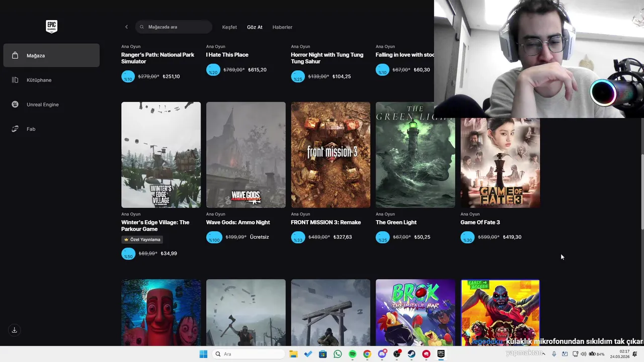Open Google Chrome from taskbar
The image size is (644, 362).
[367, 354]
